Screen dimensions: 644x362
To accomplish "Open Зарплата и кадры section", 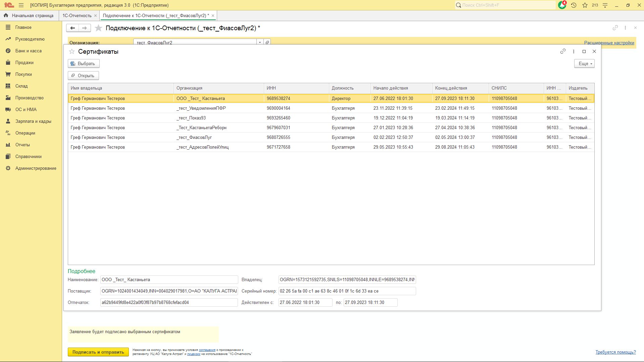I will click(x=33, y=121).
